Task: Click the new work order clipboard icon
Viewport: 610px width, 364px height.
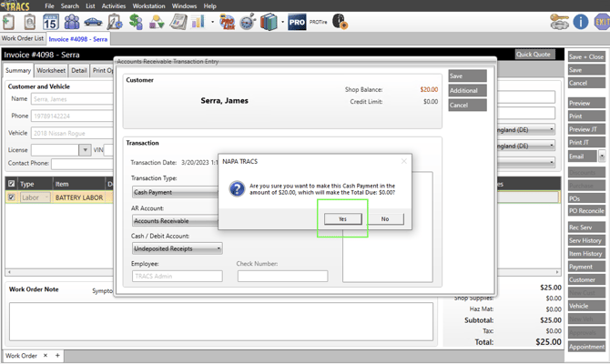Action: click(x=8, y=22)
